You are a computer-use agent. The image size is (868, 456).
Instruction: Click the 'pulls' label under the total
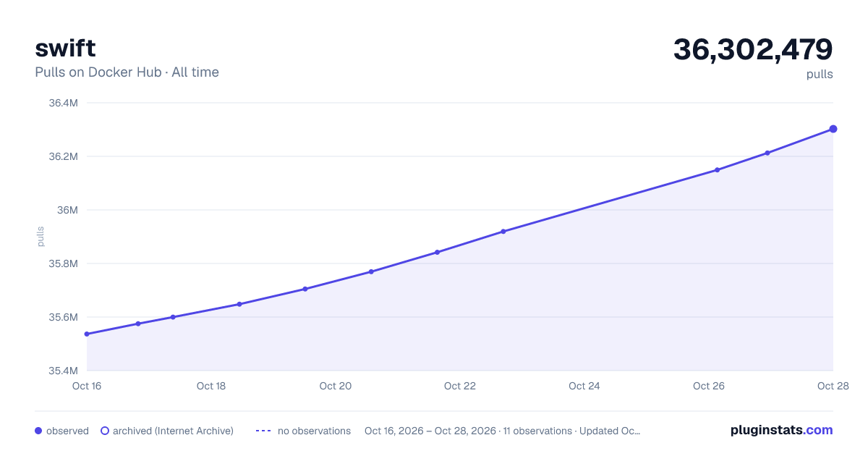[x=820, y=74]
